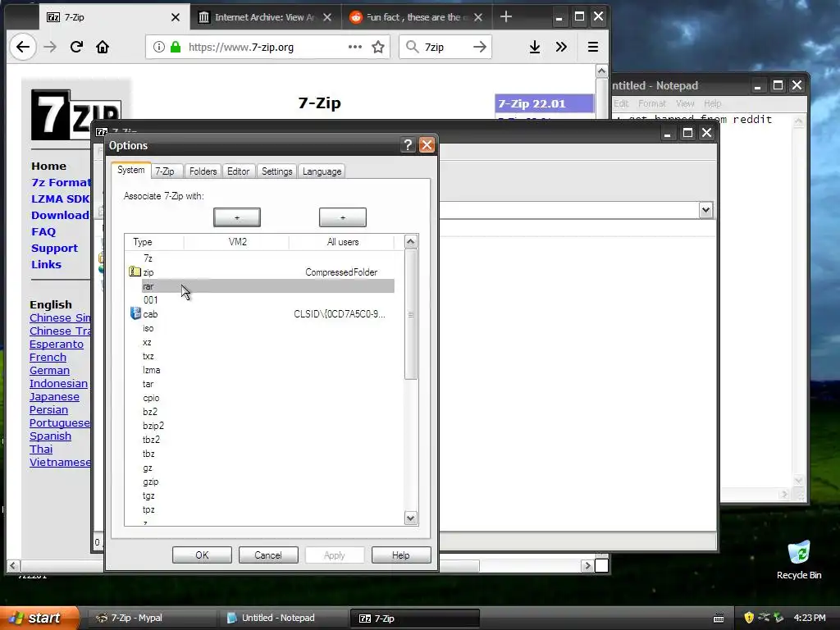840x630 pixels.
Task: Click the plus button for All users
Action: click(x=343, y=217)
